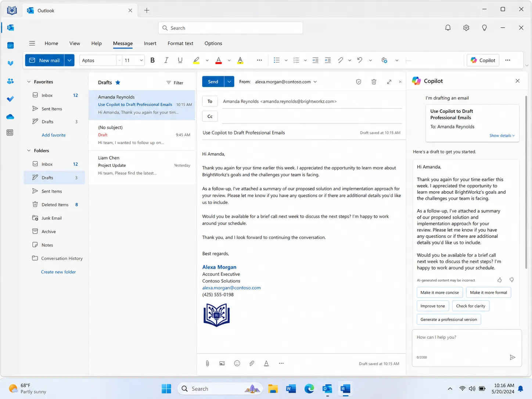Image resolution: width=532 pixels, height=399 pixels.
Task: Click the notifications bell icon
Action: point(448,28)
